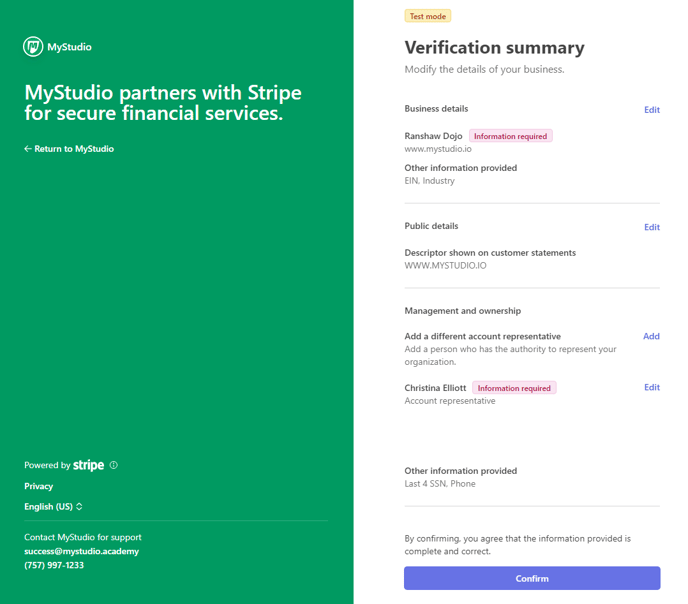This screenshot has width=688, height=604.
Task: Click Ranshaw Dojo's Information required badge
Action: coord(510,136)
